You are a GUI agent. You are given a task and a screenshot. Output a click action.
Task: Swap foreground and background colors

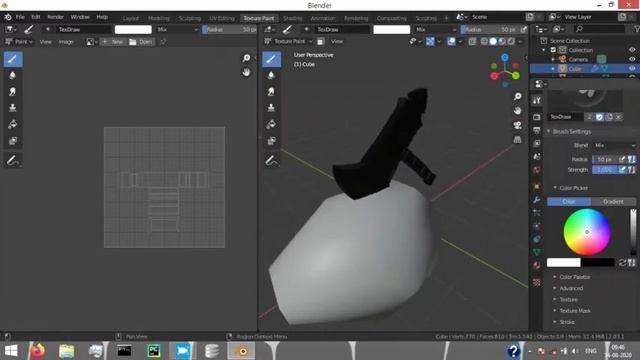tap(622, 262)
